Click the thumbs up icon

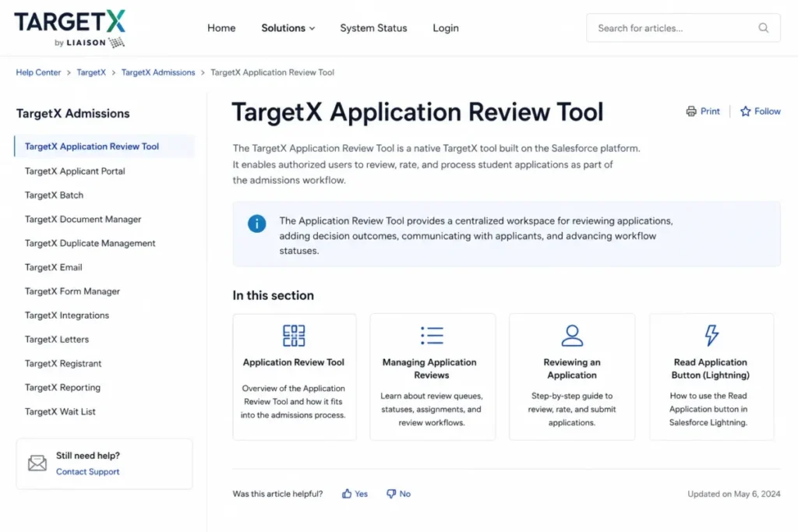click(347, 493)
